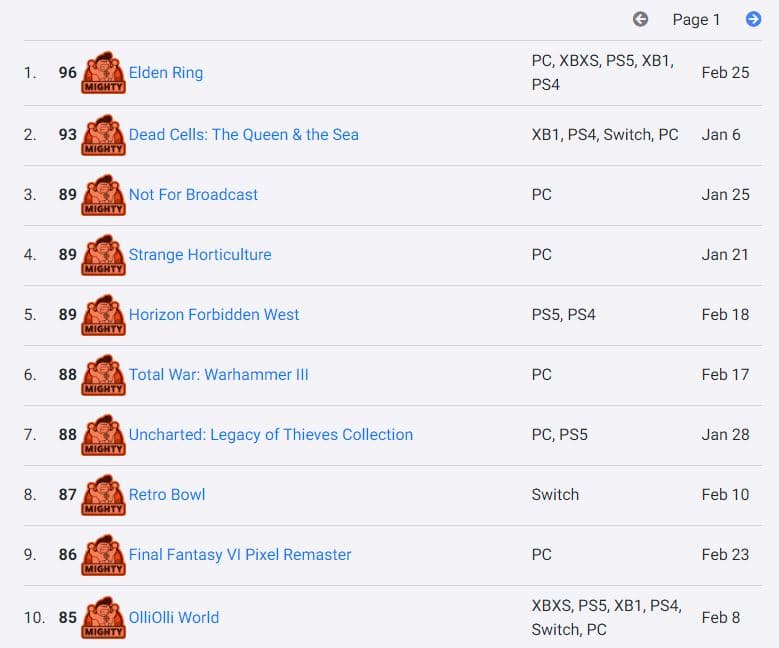Open the Elden Ring game page

(166, 73)
